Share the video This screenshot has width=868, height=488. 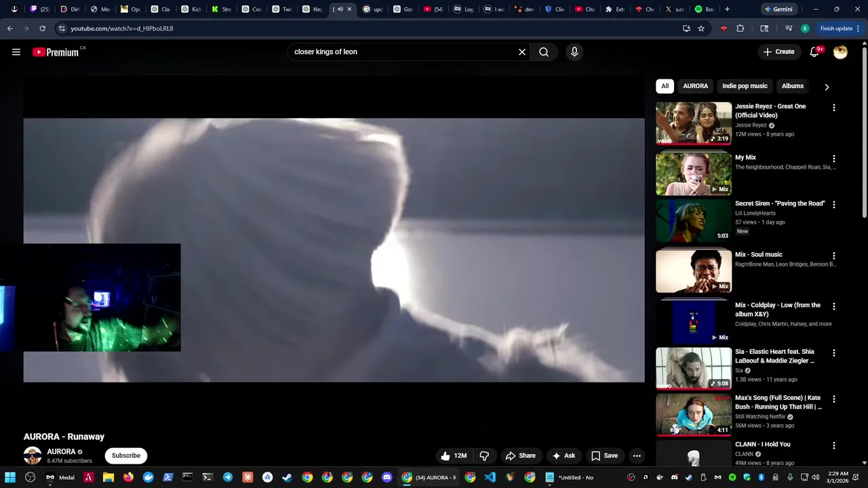[x=521, y=455]
